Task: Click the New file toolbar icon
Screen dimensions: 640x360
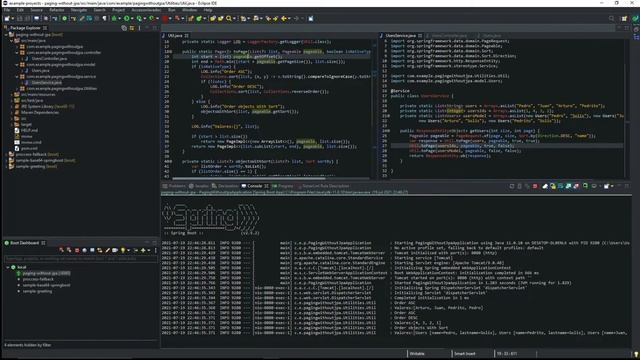Action: click(7, 18)
